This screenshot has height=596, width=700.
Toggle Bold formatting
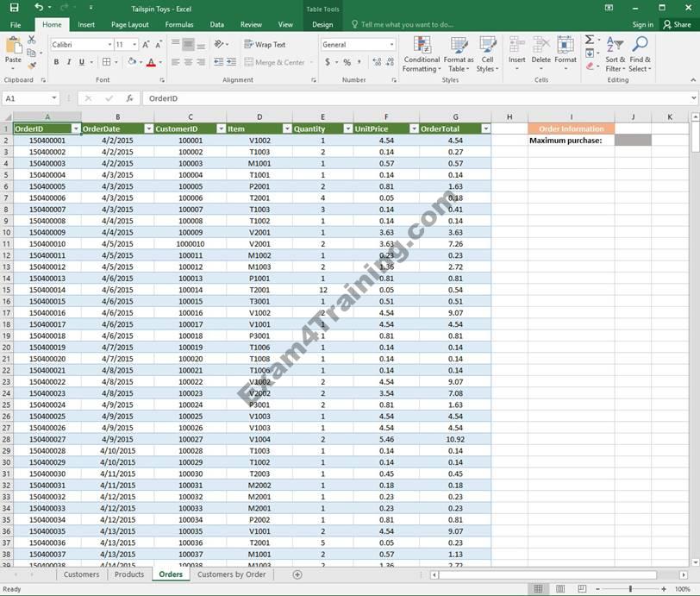(x=57, y=62)
